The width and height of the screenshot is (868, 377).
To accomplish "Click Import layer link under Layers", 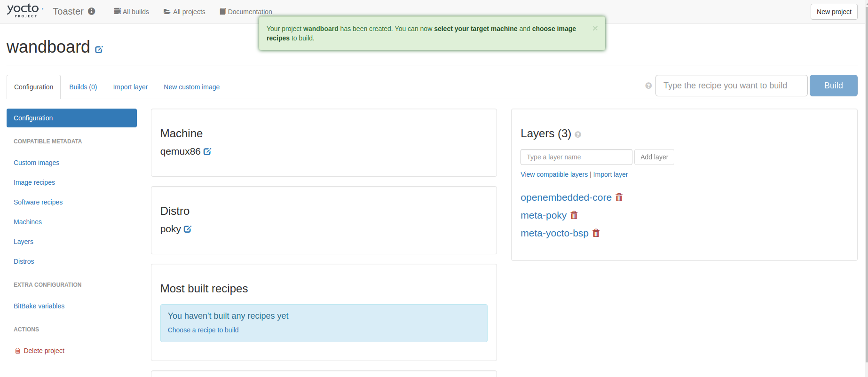I will 610,174.
